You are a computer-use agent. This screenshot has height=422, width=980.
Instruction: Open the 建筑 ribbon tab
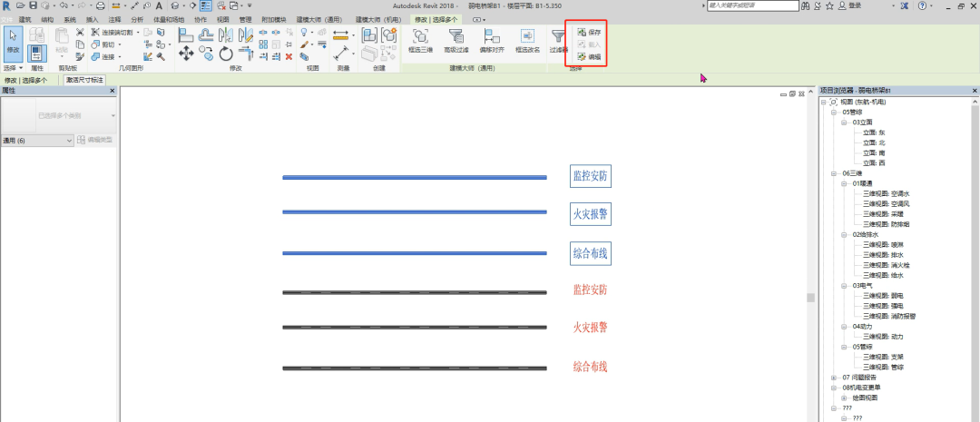click(25, 20)
